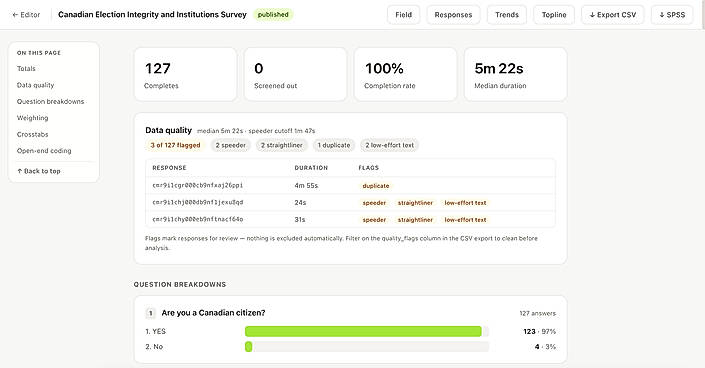Click the FLAGS column header
The width and height of the screenshot is (705, 368).
point(369,168)
